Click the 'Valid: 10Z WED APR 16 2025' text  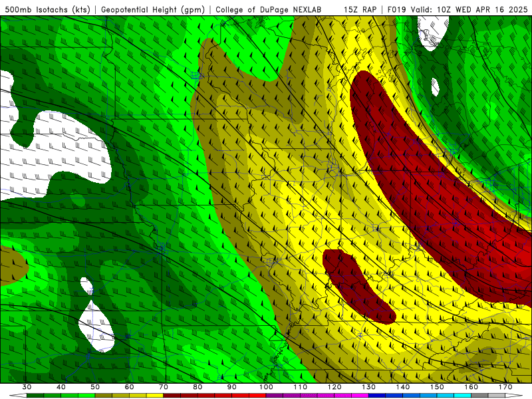469,9
